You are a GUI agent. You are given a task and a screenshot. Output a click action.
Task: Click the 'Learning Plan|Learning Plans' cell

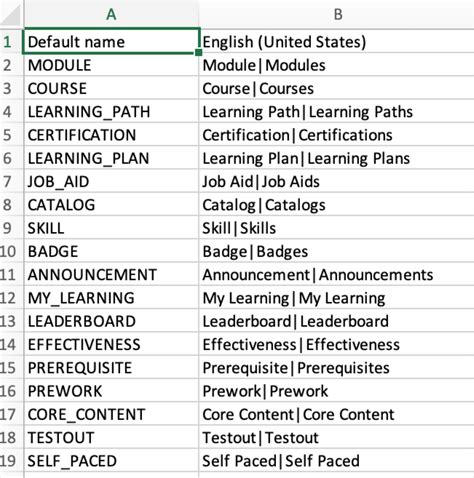coord(337,158)
